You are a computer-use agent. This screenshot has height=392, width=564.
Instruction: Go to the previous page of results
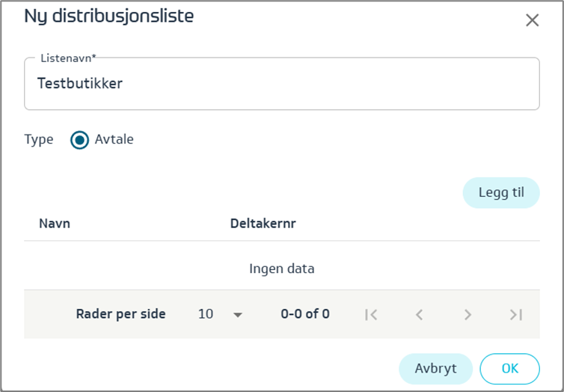[420, 315]
